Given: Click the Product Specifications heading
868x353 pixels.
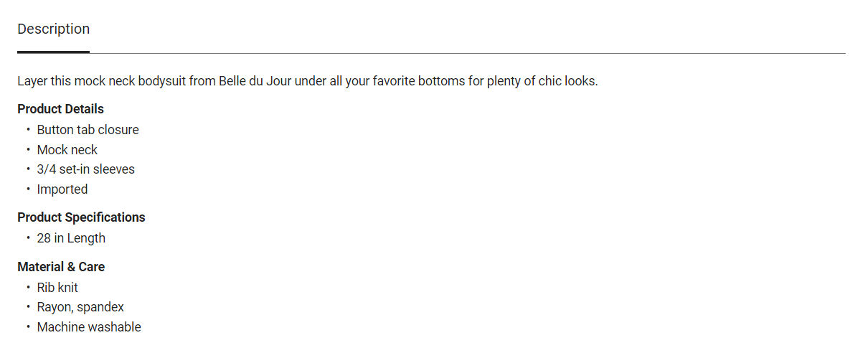Looking at the screenshot, I should pos(81,217).
